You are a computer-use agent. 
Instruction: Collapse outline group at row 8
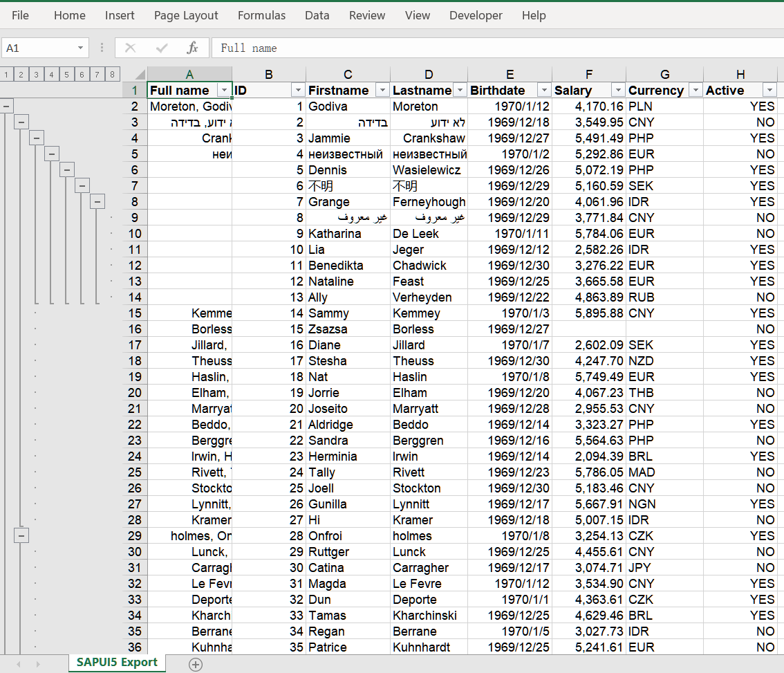pyautogui.click(x=97, y=202)
